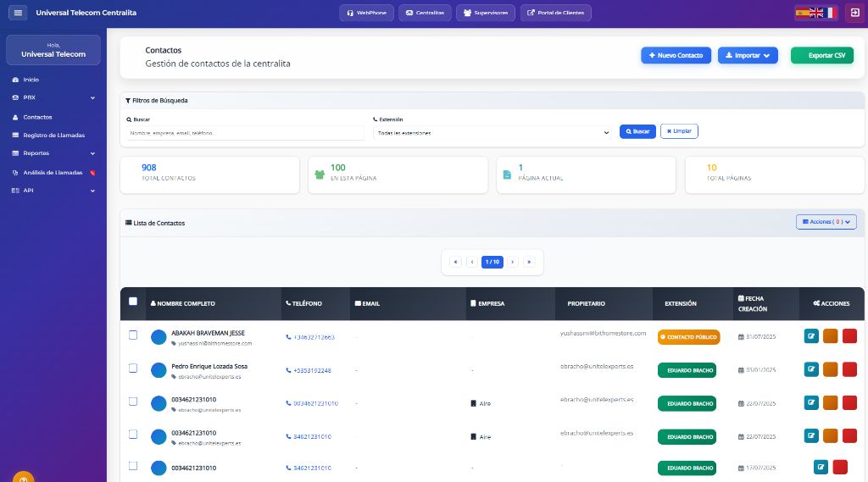Toggle the hamburger sidebar menu
Viewport: 868px width, 482px height.
[x=18, y=13]
